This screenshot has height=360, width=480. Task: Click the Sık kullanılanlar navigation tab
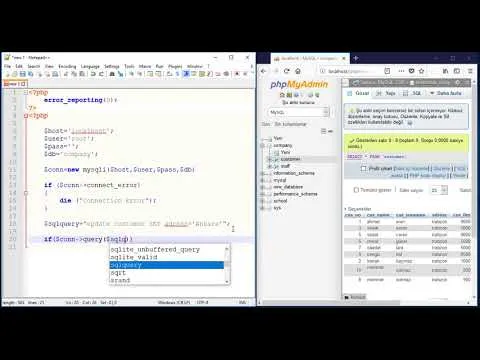pyautogui.click(x=290, y=124)
